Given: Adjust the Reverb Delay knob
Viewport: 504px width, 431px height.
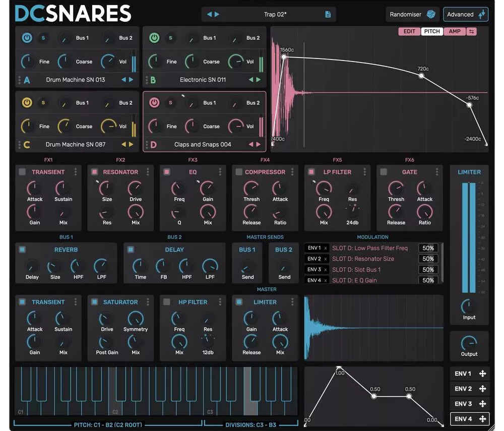Looking at the screenshot, I should [31, 265].
